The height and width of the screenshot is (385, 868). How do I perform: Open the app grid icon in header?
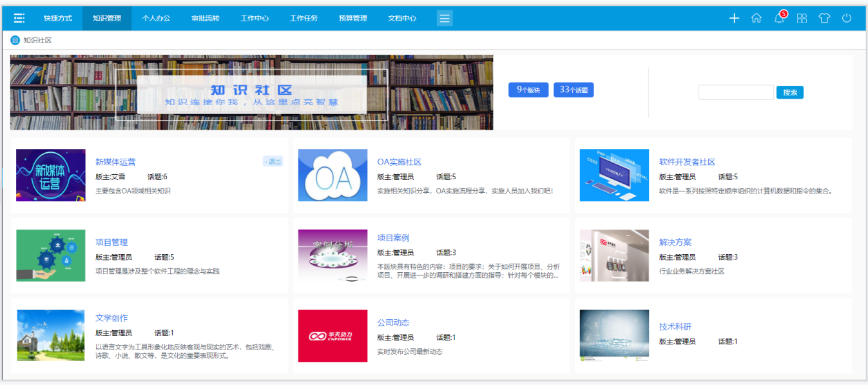click(802, 18)
